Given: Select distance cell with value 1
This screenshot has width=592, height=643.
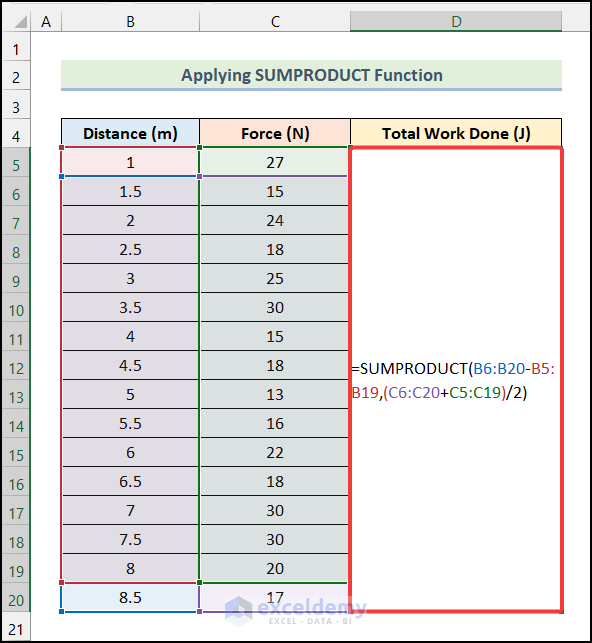Looking at the screenshot, I should point(130,162).
